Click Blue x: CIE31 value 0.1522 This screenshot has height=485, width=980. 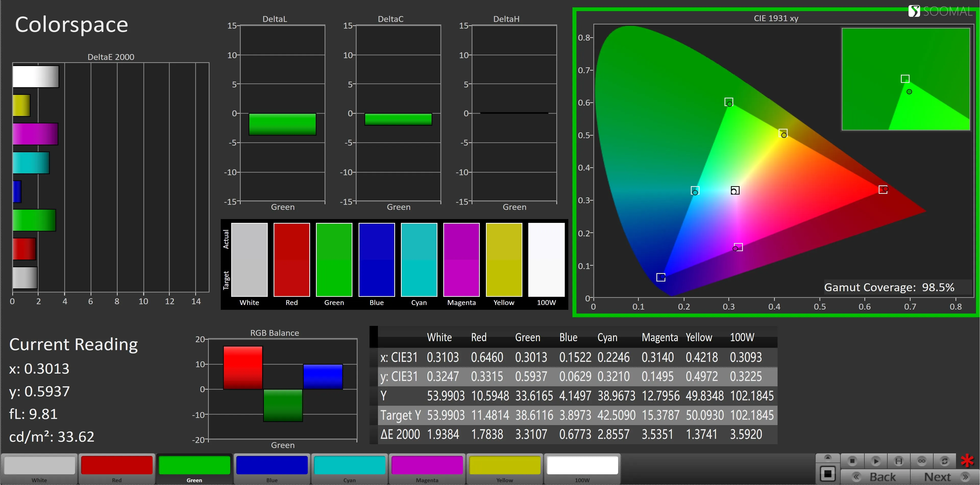[575, 357]
